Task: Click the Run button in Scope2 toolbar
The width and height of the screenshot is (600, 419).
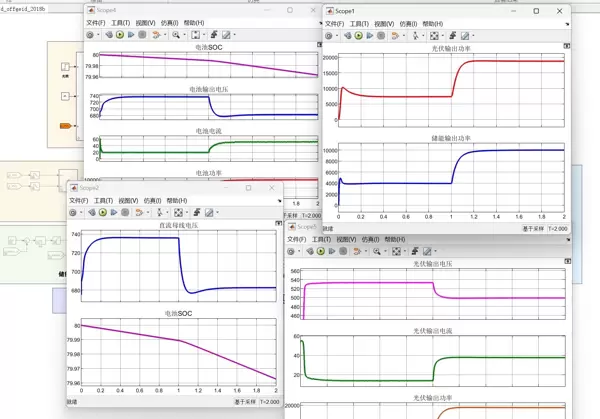Action: [x=101, y=212]
